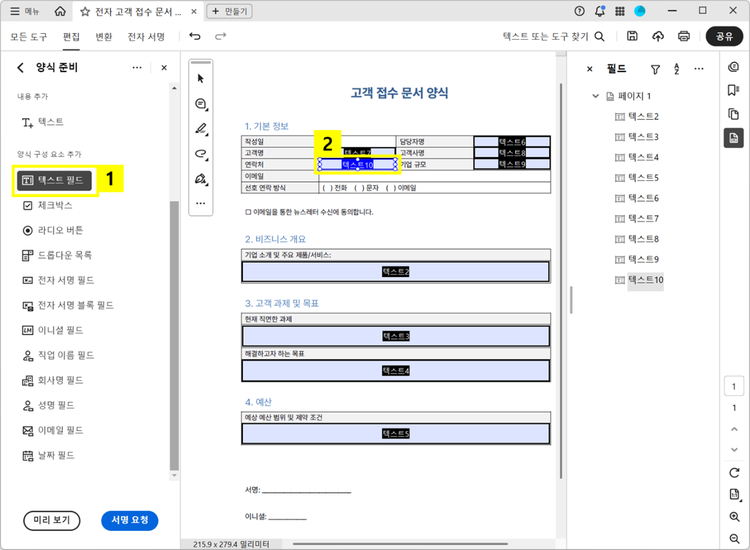The image size is (750, 550).
Task: Go to the Home icon
Action: [60, 11]
